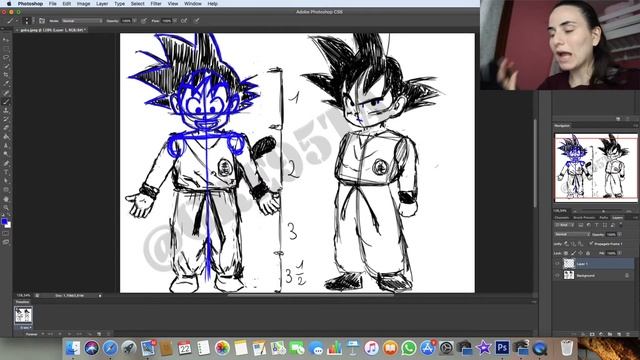This screenshot has width=640, height=360.
Task: Select the Pen tool
Action: (x=6, y=164)
